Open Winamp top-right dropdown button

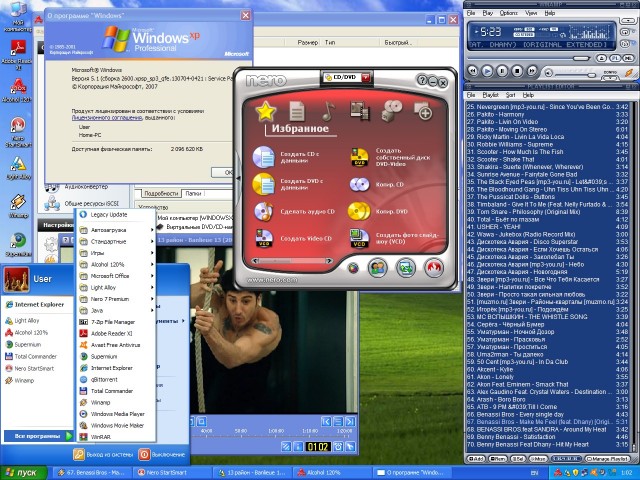click(629, 20)
